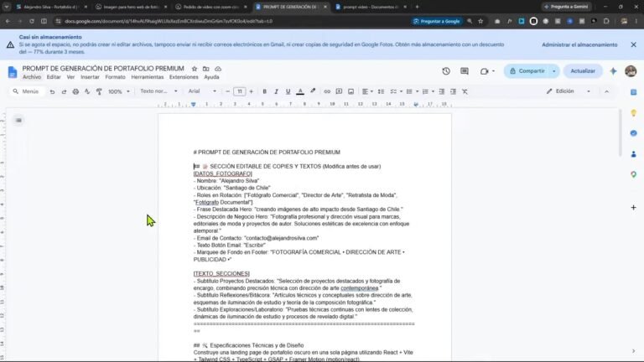The height and width of the screenshot is (362, 644).
Task: Click the video call camera icon
Action: pyautogui.click(x=484, y=71)
